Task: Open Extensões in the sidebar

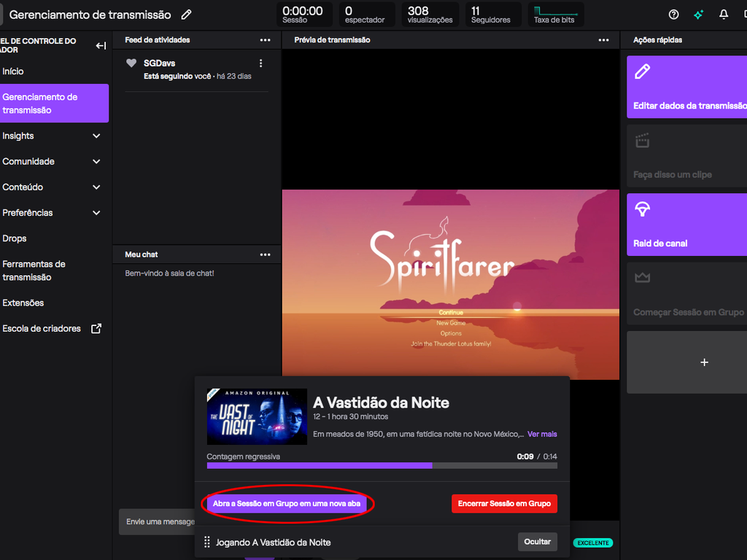Action: [23, 303]
